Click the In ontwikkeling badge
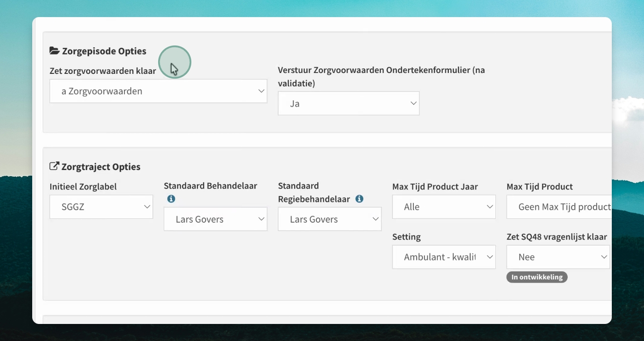 click(537, 277)
